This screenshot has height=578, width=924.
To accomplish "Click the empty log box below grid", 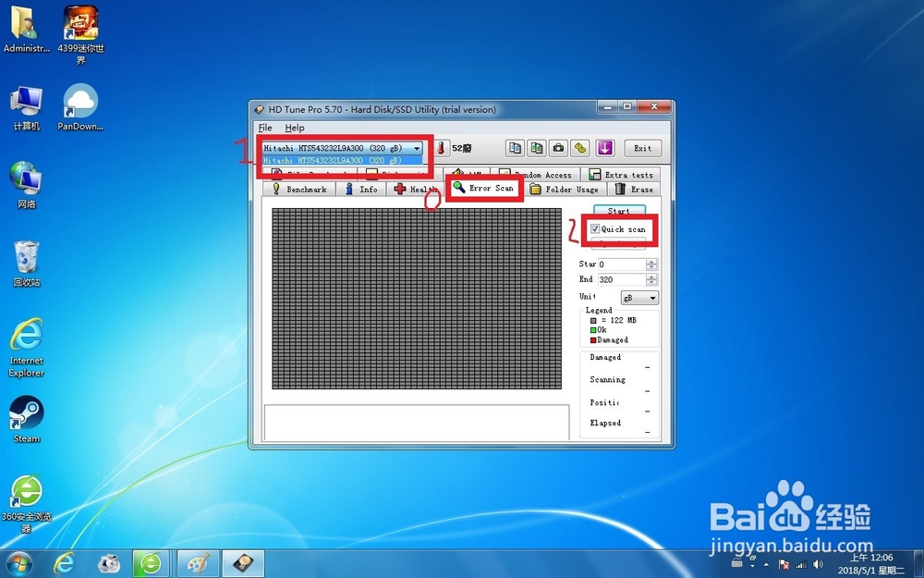I will [x=417, y=423].
